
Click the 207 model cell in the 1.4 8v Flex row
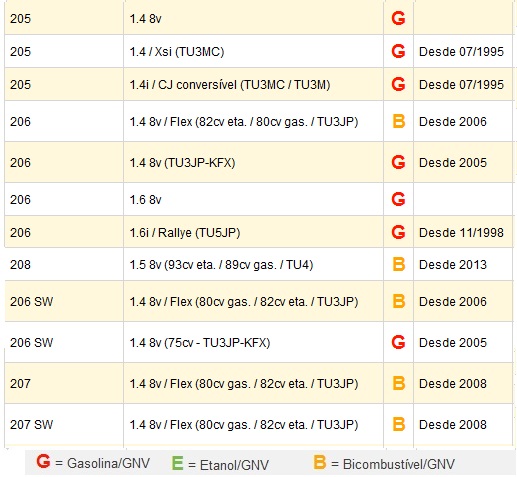click(x=64, y=383)
